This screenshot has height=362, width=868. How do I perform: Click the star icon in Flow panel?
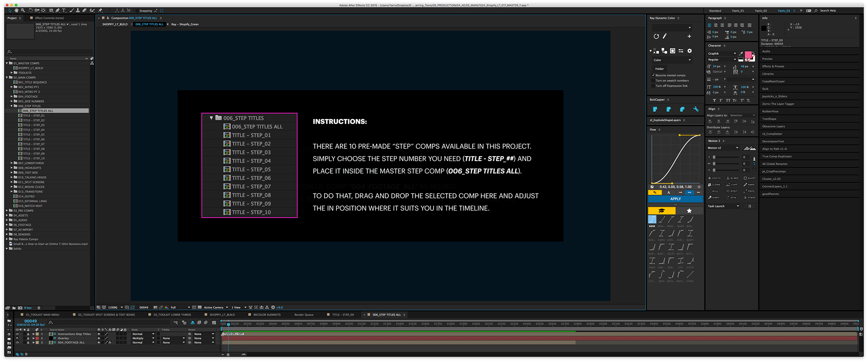[x=689, y=211]
